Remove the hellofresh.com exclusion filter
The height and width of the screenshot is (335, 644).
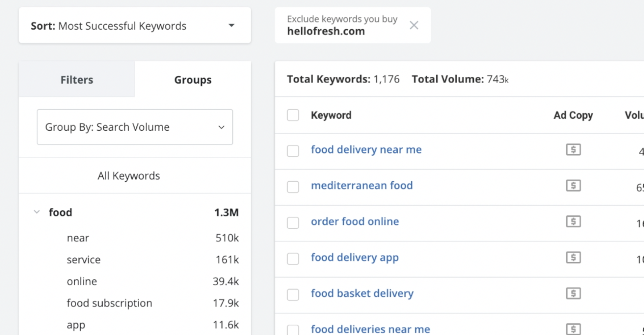tap(414, 25)
